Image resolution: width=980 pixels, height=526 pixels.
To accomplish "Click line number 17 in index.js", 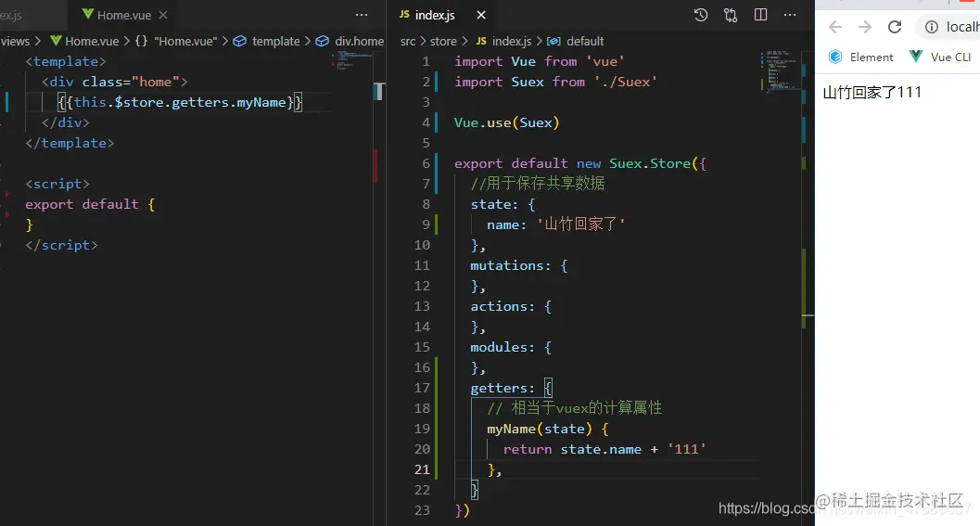I will click(422, 388).
